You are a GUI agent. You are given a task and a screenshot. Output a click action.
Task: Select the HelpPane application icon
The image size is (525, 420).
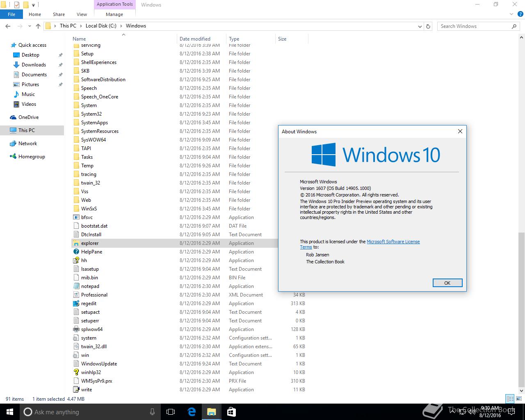pos(76,252)
